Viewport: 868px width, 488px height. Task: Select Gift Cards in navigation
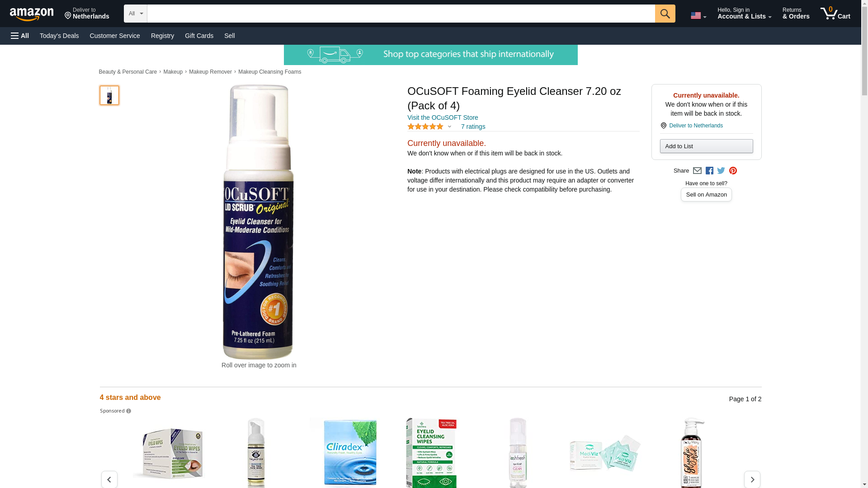pyautogui.click(x=199, y=36)
